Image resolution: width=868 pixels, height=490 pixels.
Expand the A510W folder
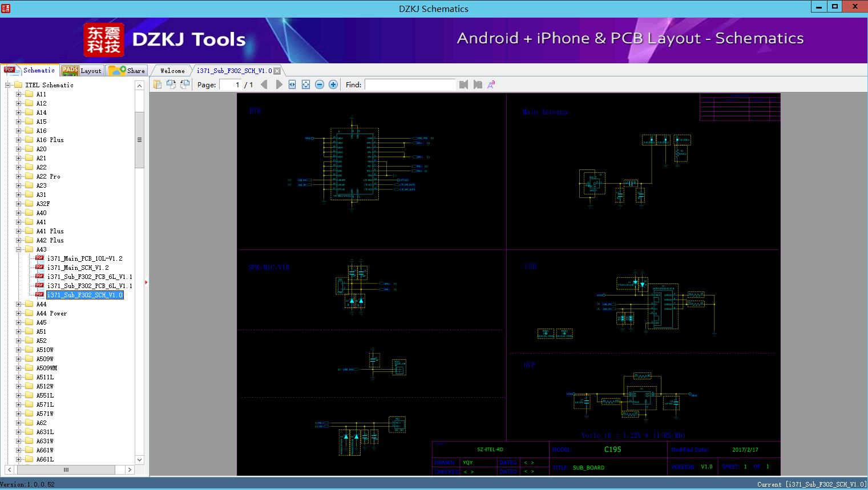coord(19,350)
